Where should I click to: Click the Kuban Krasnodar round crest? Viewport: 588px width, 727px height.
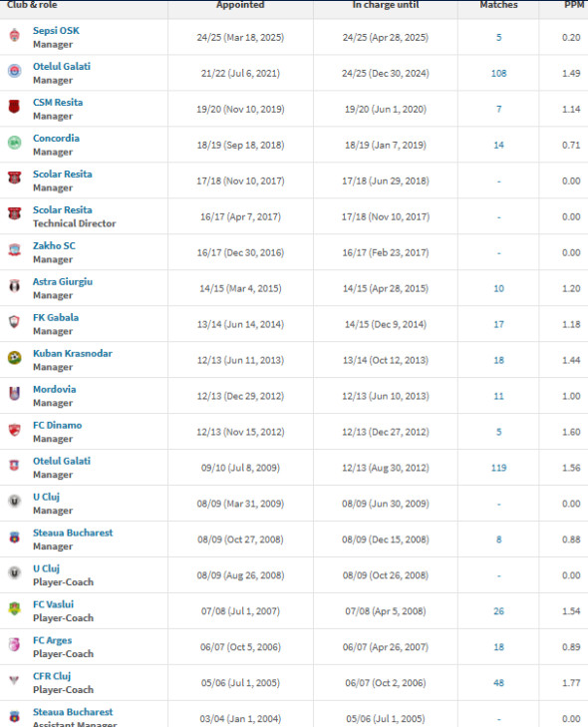pos(14,357)
